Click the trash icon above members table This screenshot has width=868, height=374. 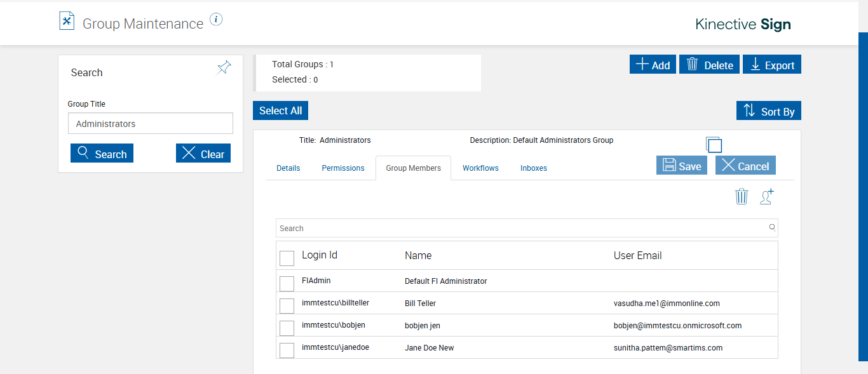(x=742, y=197)
